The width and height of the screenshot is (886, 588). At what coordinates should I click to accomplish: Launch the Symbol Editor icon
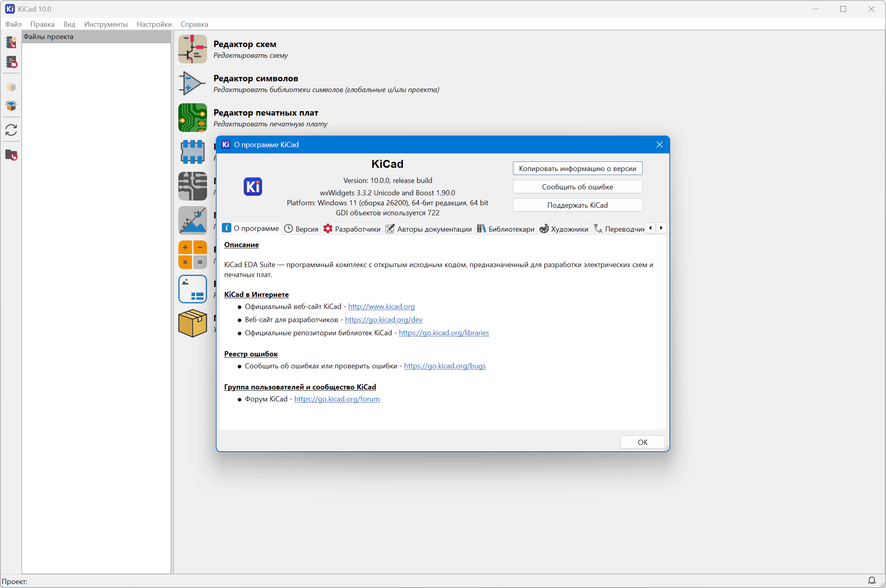pyautogui.click(x=192, y=83)
